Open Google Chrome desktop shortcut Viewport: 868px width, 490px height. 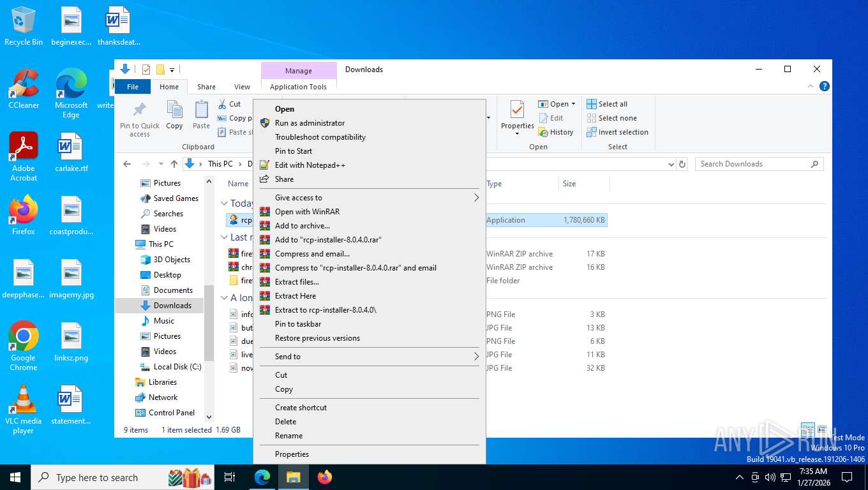pyautogui.click(x=24, y=345)
